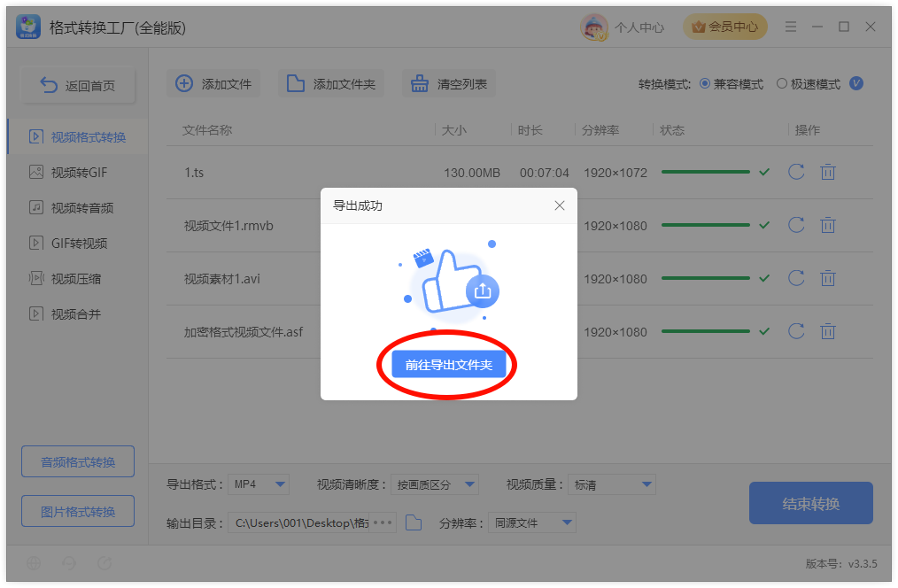Click the 图片格式转换 button

click(78, 511)
